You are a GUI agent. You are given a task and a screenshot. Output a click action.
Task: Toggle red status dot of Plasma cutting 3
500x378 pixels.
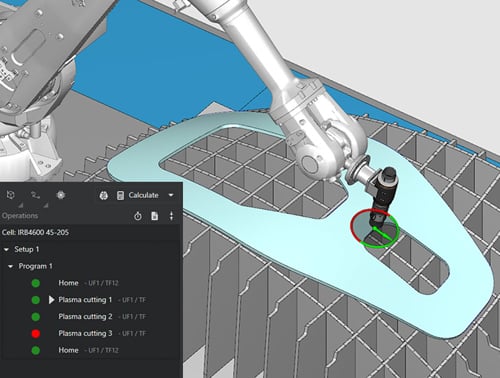[x=36, y=333]
